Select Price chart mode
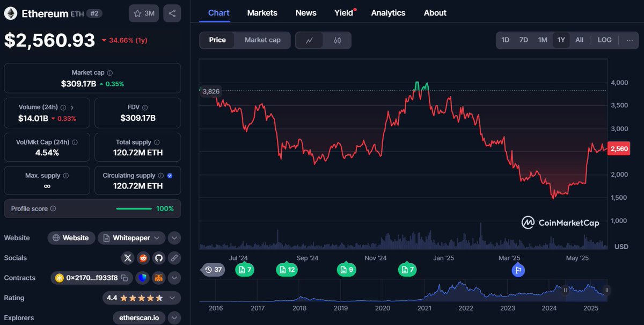Screen dimensions: 644x325 coord(217,40)
